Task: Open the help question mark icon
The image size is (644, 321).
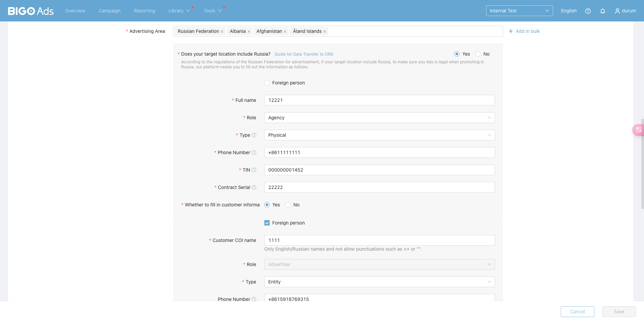Action: 588,11
